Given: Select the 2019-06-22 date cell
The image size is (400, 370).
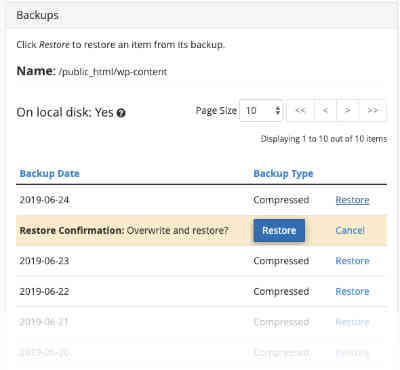Looking at the screenshot, I should coord(44,291).
